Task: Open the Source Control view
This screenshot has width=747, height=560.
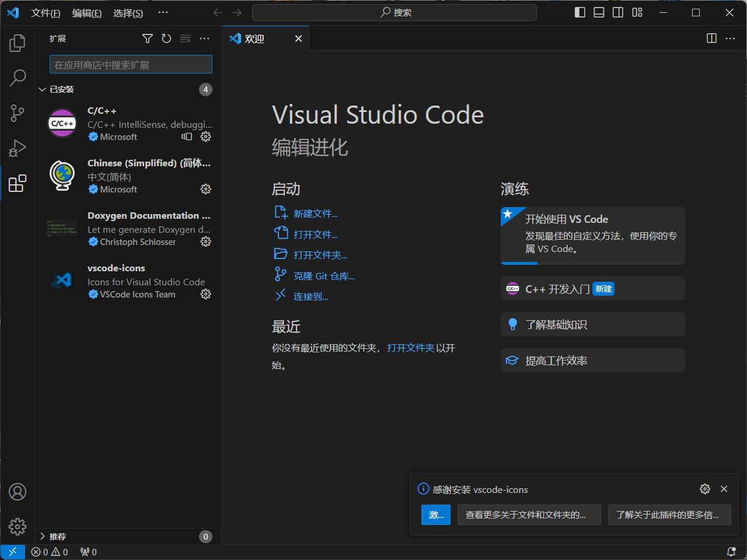Action: [x=18, y=113]
